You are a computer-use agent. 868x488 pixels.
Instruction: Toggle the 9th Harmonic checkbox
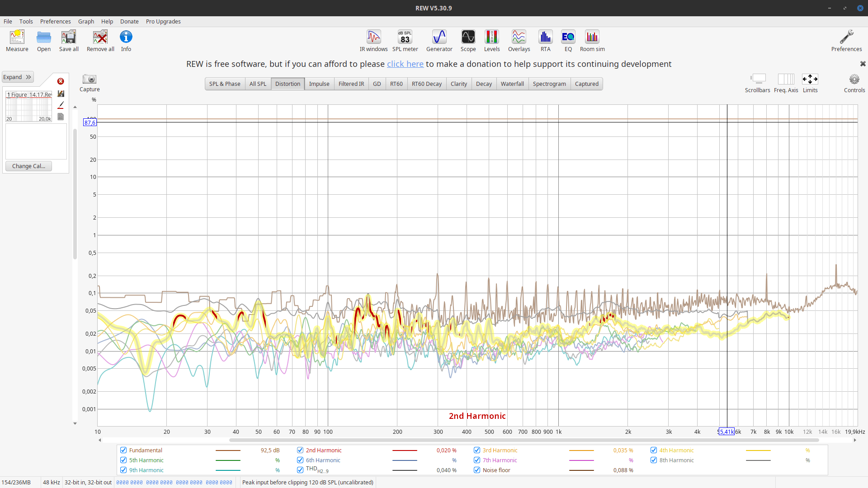(123, 470)
